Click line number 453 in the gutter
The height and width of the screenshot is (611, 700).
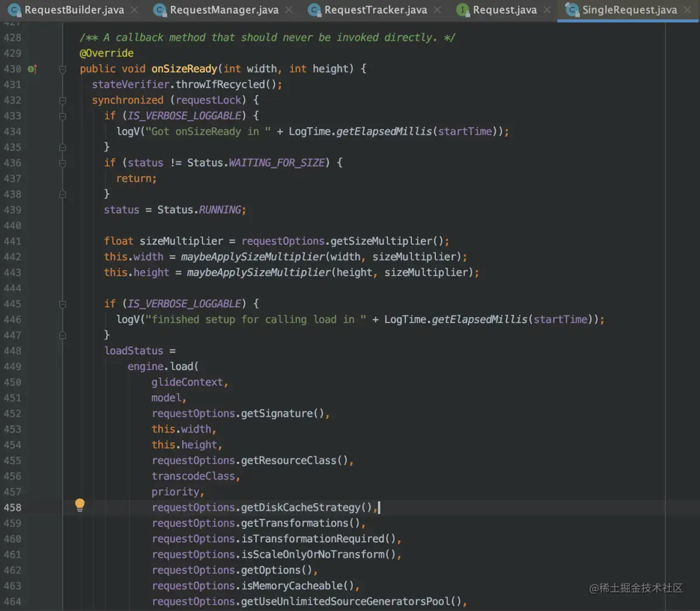click(12, 430)
